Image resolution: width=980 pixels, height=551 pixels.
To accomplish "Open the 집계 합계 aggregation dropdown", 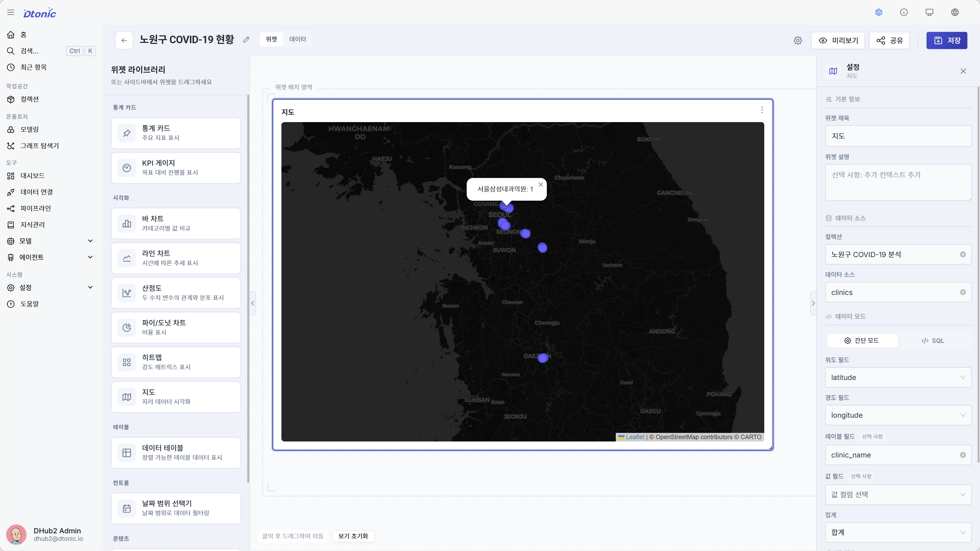I will coord(898,532).
